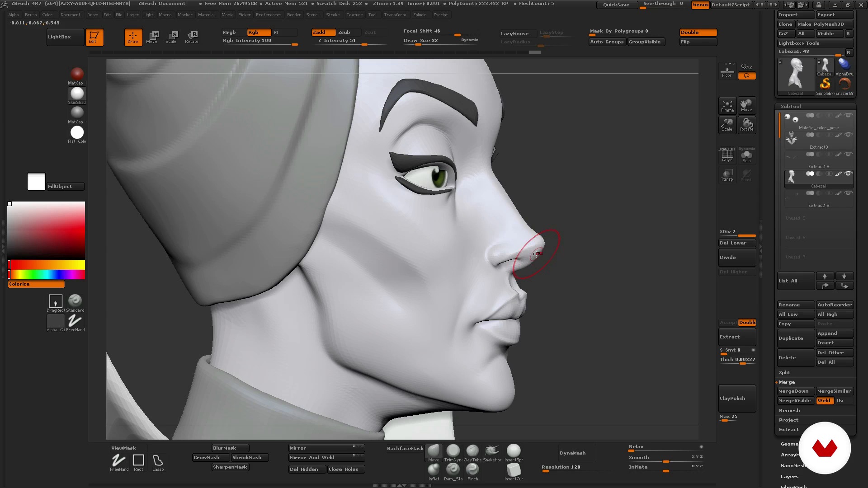Select the Rotate transform tool in top shelf

coord(191,37)
